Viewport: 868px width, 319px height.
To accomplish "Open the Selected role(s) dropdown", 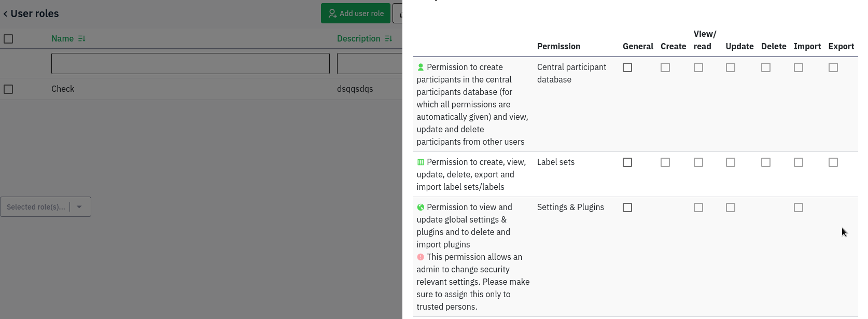I will [x=36, y=207].
